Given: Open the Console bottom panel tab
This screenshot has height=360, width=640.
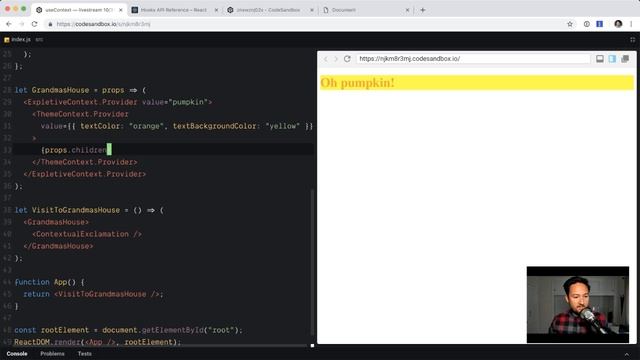Looking at the screenshot, I should (17, 354).
